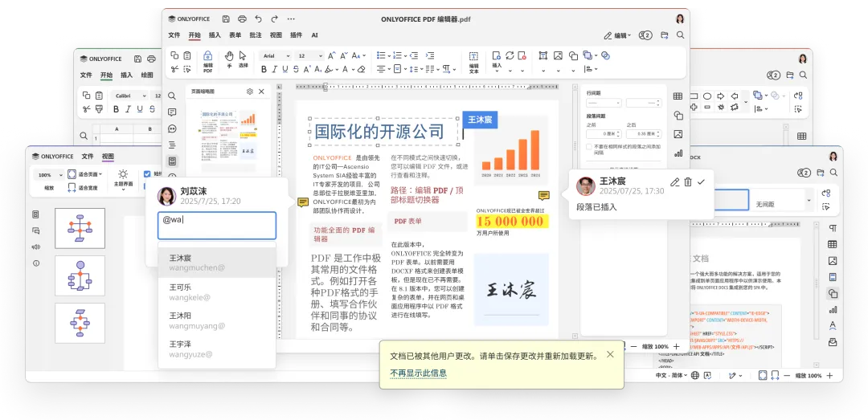This screenshot has height=420, width=868.
Task: Delete 王沐宸's comment with trash icon
Action: click(x=687, y=182)
